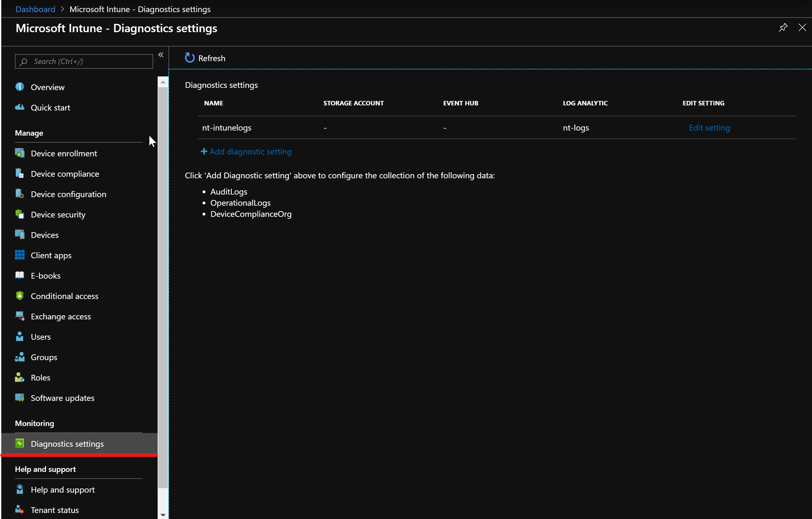
Task: Navigate to Dashboard breadcrumb link
Action: 35,9
